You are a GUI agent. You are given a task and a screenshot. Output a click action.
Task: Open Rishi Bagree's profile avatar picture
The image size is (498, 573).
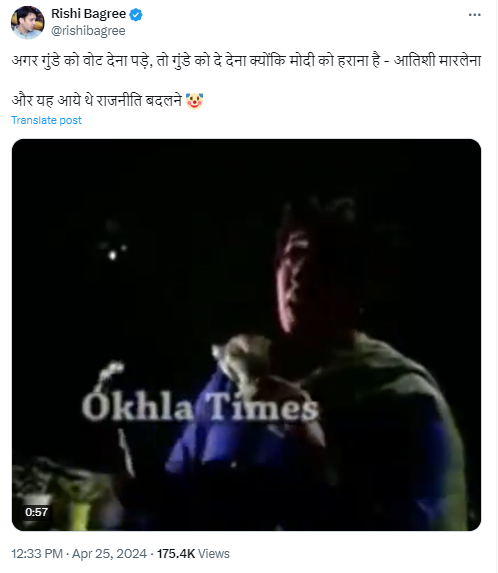28,22
